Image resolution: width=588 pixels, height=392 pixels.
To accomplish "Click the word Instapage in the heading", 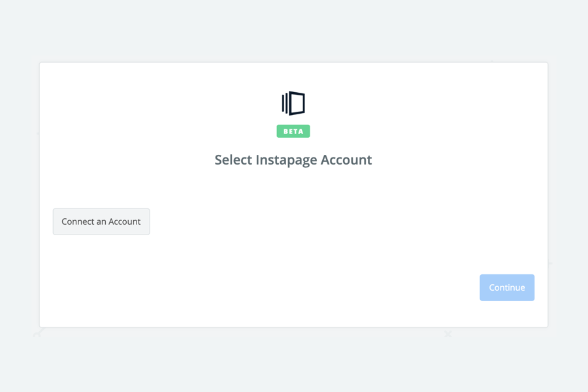I will point(287,160).
